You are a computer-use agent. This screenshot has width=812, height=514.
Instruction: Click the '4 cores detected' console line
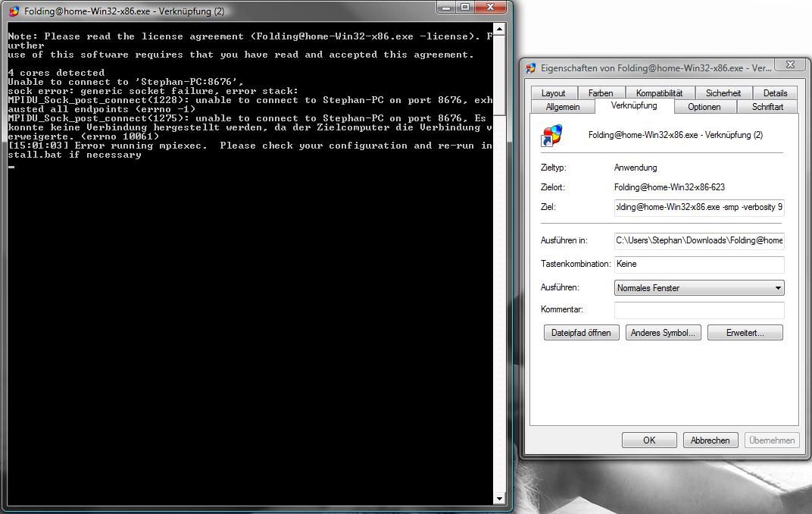[x=56, y=73]
